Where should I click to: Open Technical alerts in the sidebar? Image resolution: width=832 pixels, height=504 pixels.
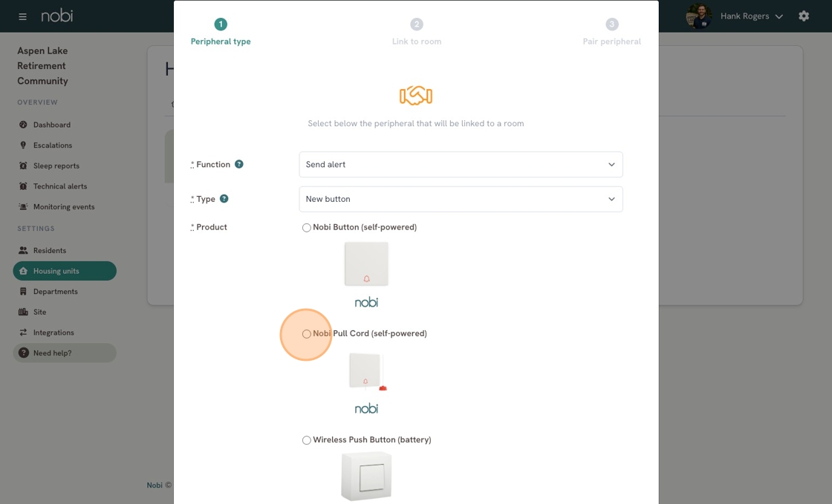click(59, 186)
